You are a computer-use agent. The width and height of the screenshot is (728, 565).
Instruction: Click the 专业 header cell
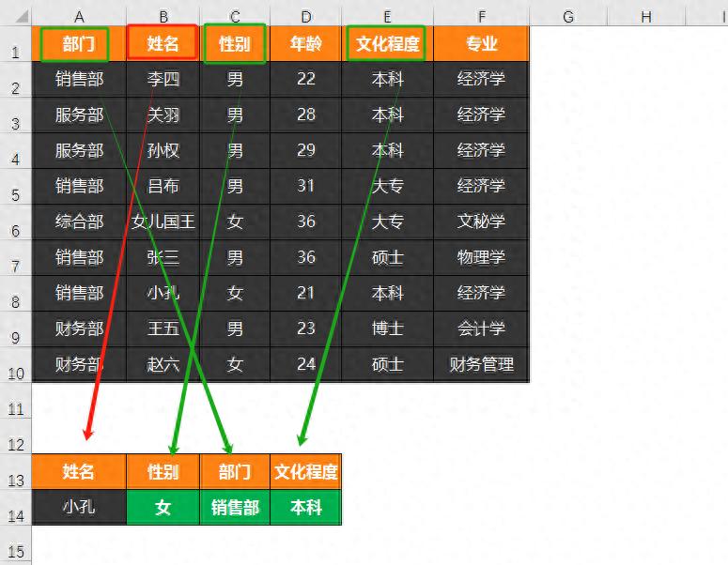481,43
